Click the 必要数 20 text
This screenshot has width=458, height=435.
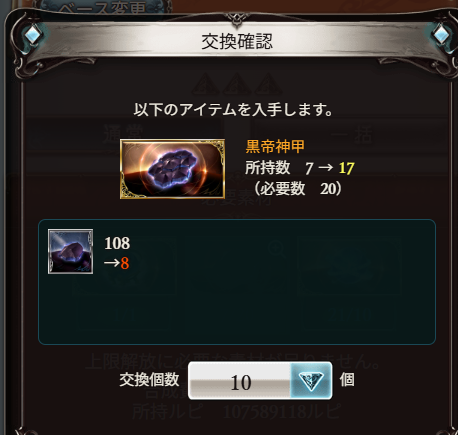tap(298, 189)
